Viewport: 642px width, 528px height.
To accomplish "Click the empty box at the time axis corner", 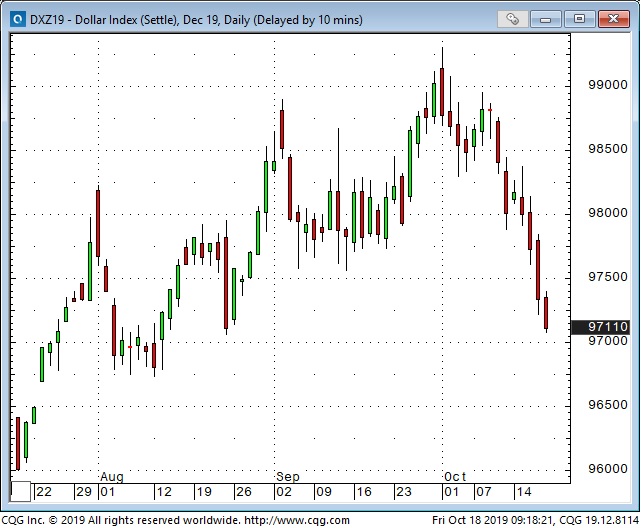I will (x=20, y=492).
